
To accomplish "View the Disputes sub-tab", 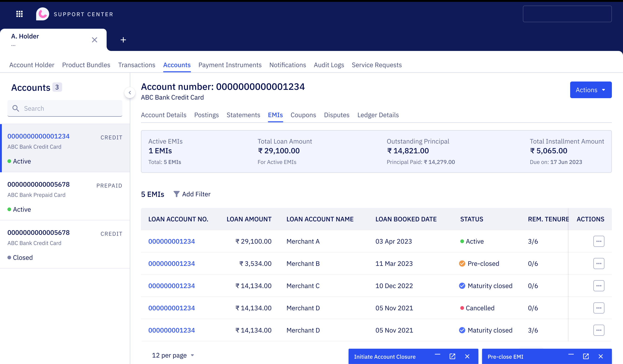I will tap(337, 115).
